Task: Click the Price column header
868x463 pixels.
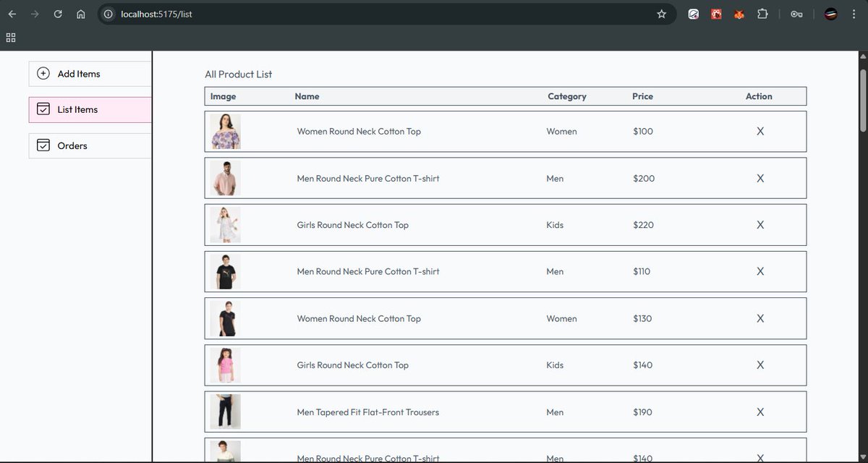Action: [x=642, y=96]
